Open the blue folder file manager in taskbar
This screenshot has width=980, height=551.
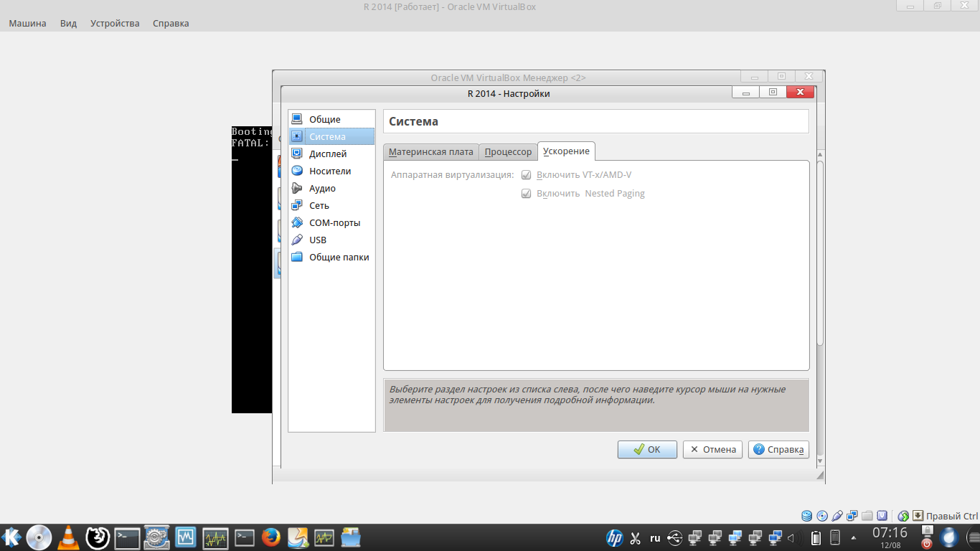point(350,537)
